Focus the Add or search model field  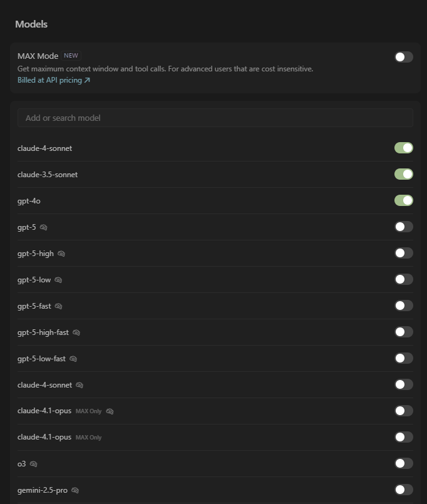tap(215, 118)
